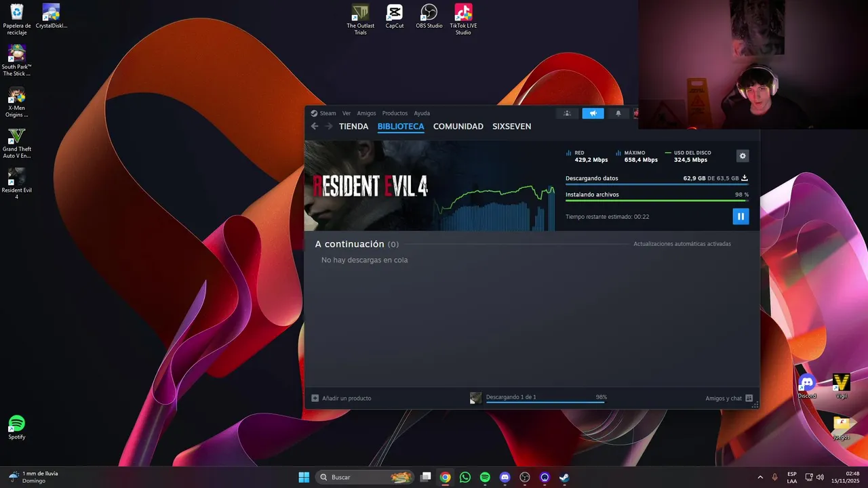The image size is (868, 488).
Task: Go forward with Steam's right arrow
Action: click(x=329, y=126)
